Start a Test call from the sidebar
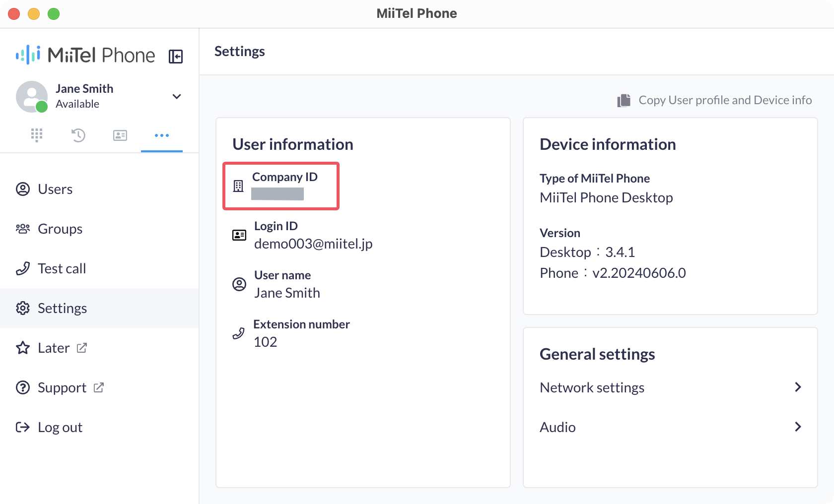Screen dimensions: 834x504 99,268
